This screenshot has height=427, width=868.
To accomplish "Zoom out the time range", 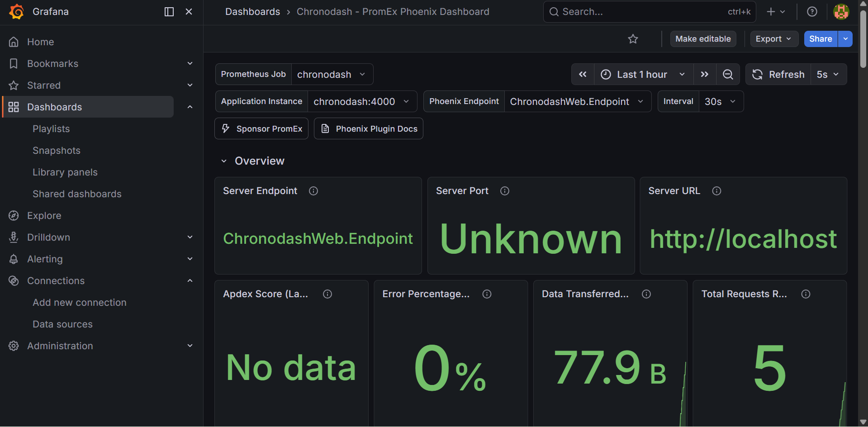I will 728,74.
